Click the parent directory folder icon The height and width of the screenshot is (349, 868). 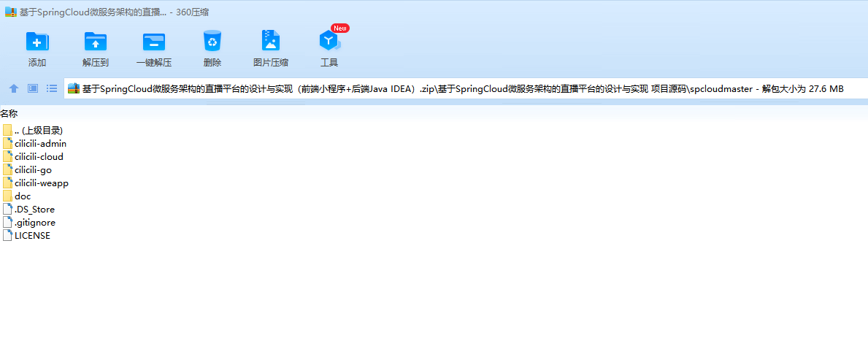click(x=7, y=130)
